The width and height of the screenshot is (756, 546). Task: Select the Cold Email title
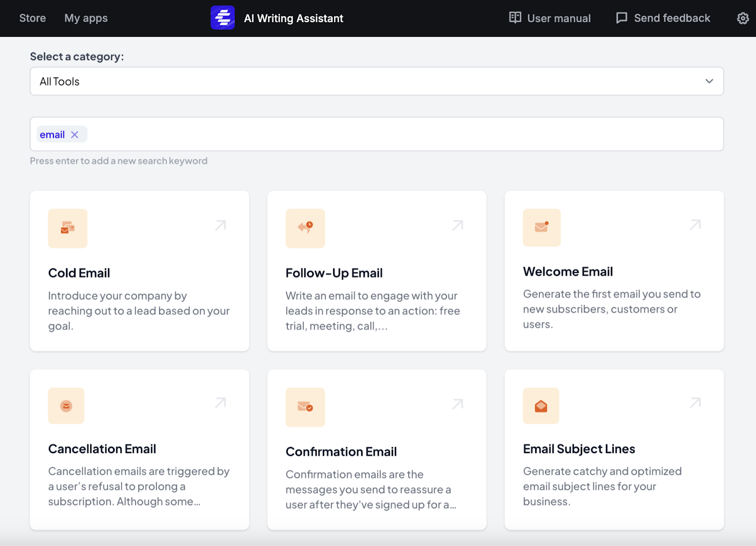click(x=79, y=273)
